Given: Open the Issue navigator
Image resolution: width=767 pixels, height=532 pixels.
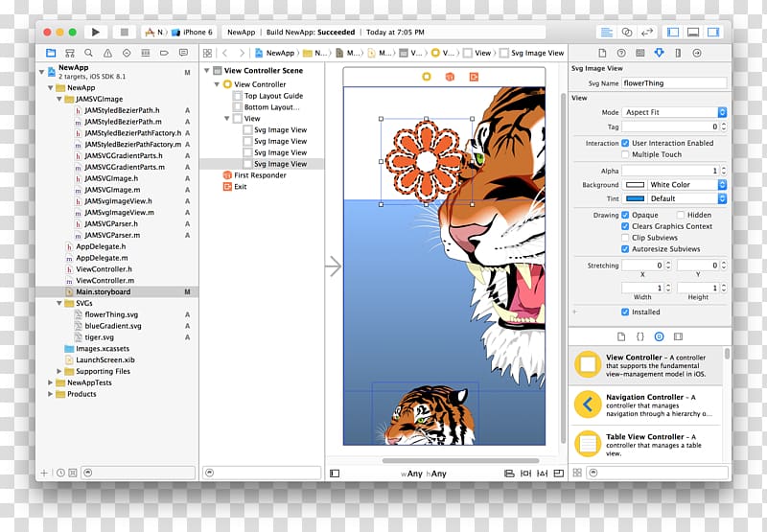Looking at the screenshot, I should 107,53.
